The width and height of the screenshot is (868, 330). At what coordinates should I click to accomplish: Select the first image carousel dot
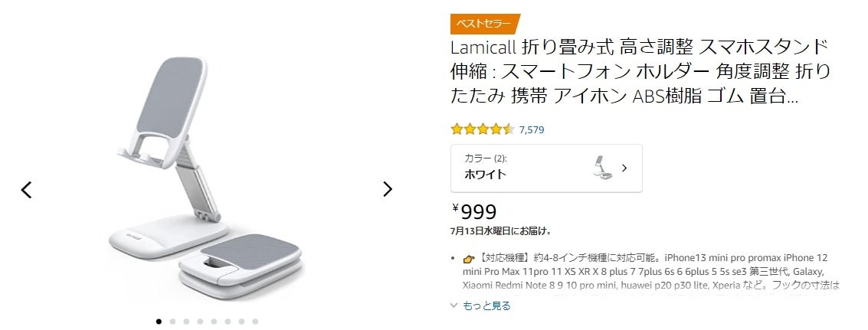159,322
